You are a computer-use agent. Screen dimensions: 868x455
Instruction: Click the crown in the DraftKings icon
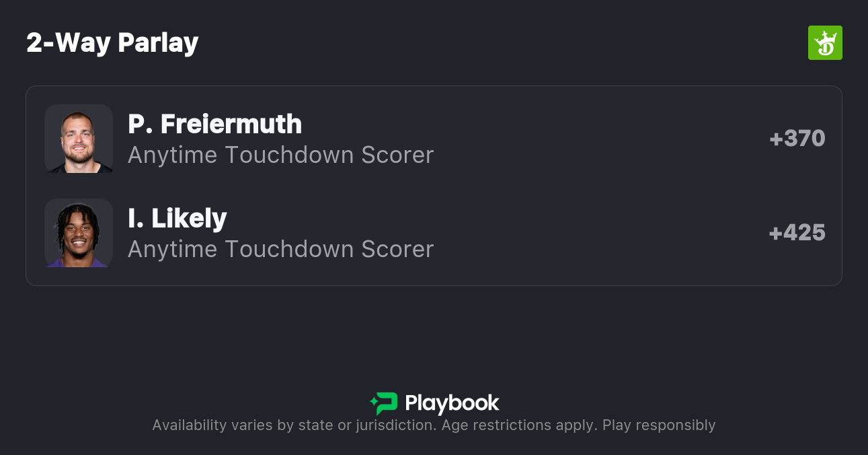click(x=826, y=37)
